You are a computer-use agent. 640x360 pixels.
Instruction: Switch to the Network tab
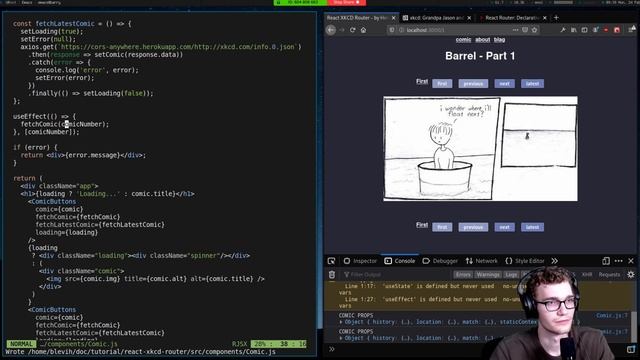482,261
